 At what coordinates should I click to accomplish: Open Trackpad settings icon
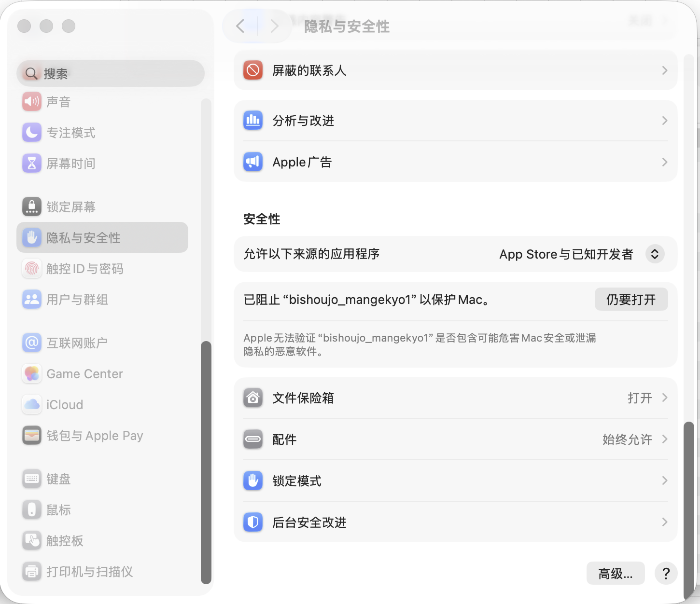tap(32, 540)
